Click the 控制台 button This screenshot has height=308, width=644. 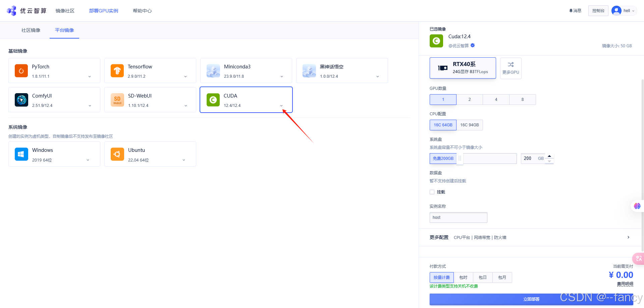(598, 11)
